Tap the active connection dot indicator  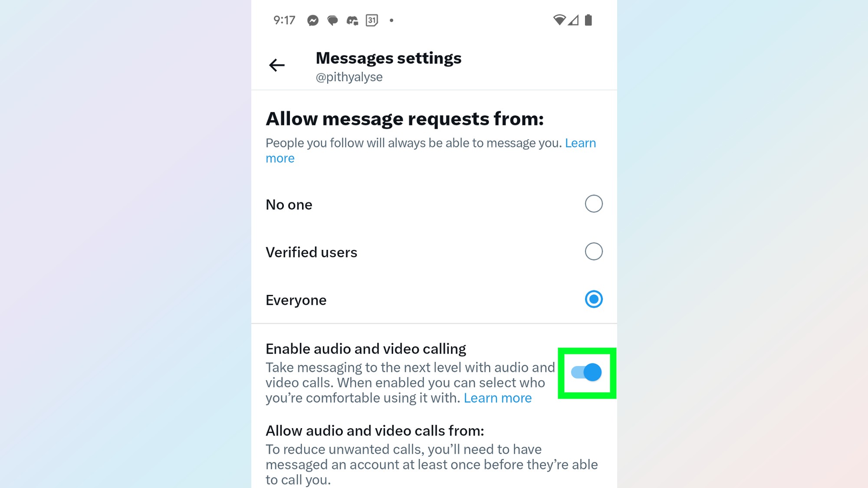click(391, 20)
